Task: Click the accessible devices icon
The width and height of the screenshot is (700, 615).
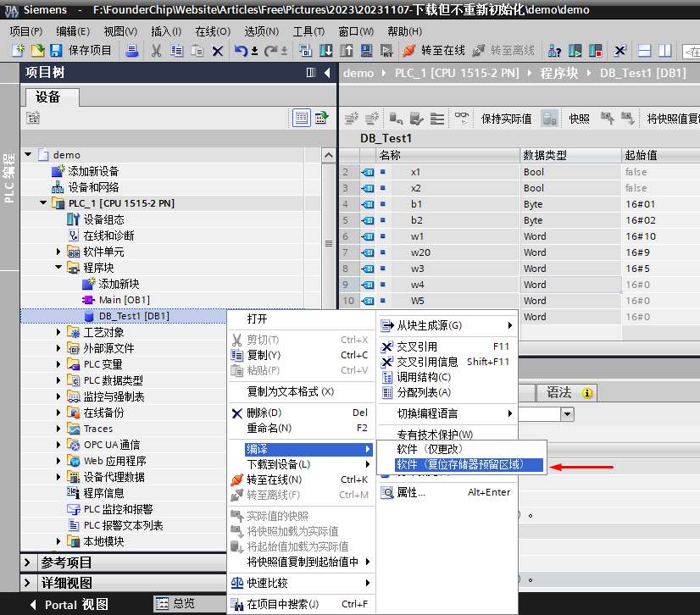Action: click(x=554, y=51)
